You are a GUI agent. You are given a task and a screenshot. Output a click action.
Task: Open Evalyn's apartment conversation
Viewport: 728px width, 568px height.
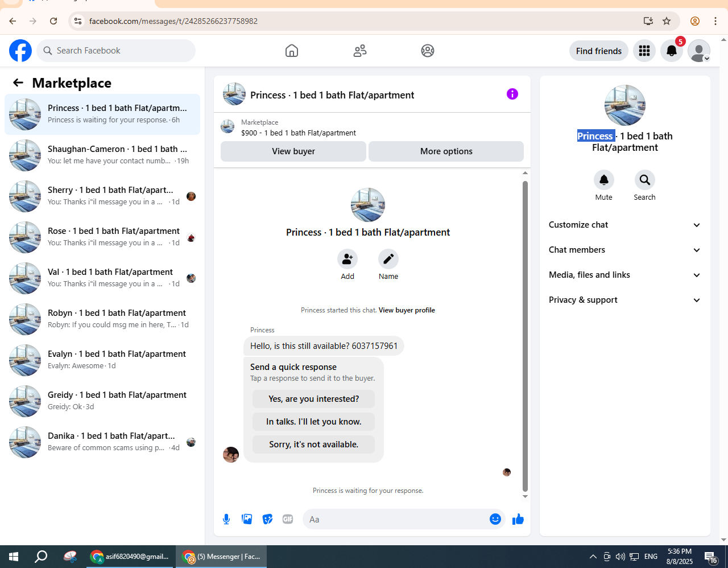(x=102, y=360)
